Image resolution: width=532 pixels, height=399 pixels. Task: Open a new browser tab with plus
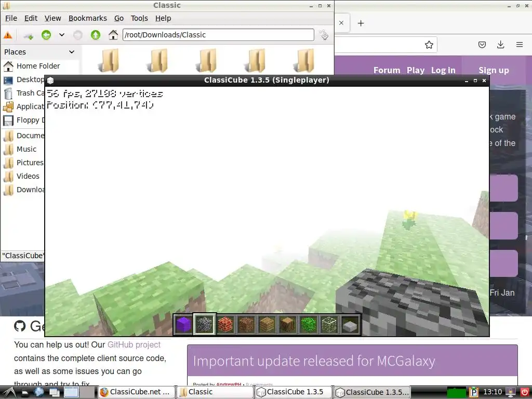point(361,23)
